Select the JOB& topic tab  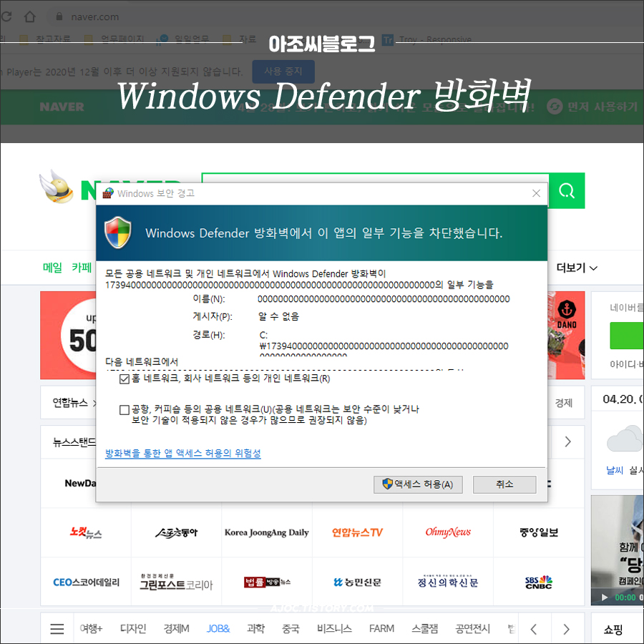point(218,629)
